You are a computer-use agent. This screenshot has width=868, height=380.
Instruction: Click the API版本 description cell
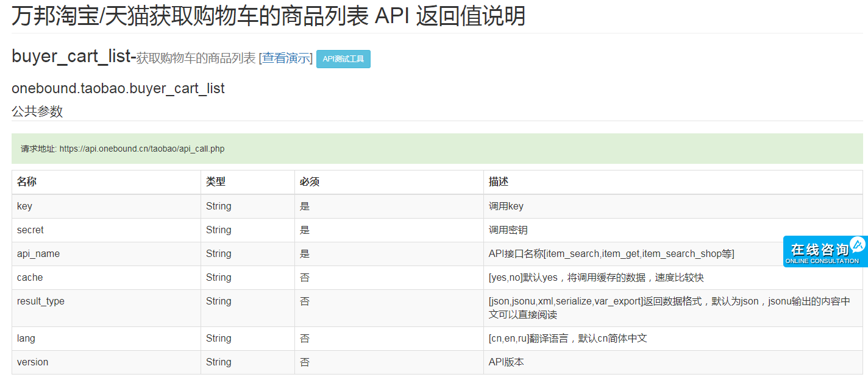click(673, 362)
